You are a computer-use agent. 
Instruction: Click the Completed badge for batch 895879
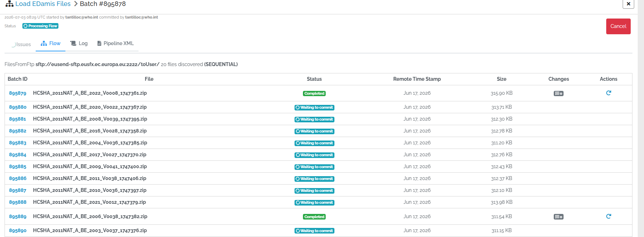click(314, 93)
